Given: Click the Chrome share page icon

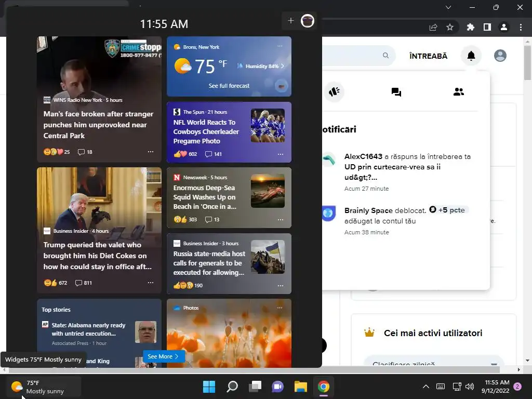Looking at the screenshot, I should [433, 27].
